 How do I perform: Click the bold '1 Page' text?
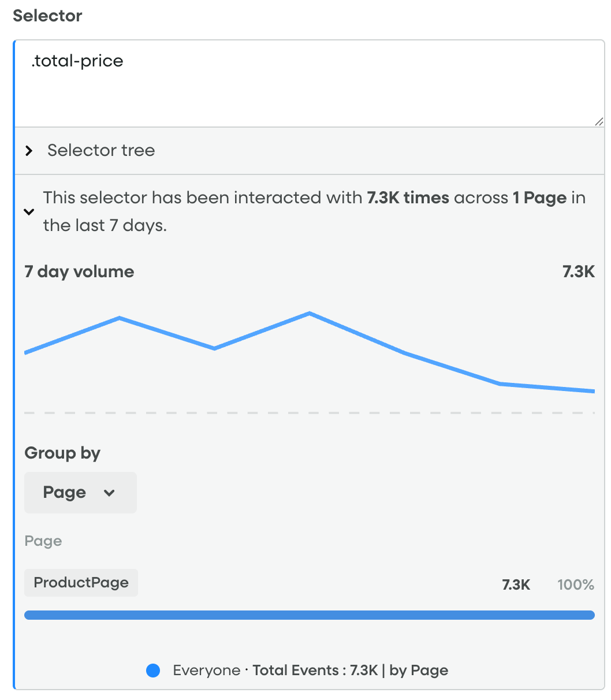tap(539, 198)
